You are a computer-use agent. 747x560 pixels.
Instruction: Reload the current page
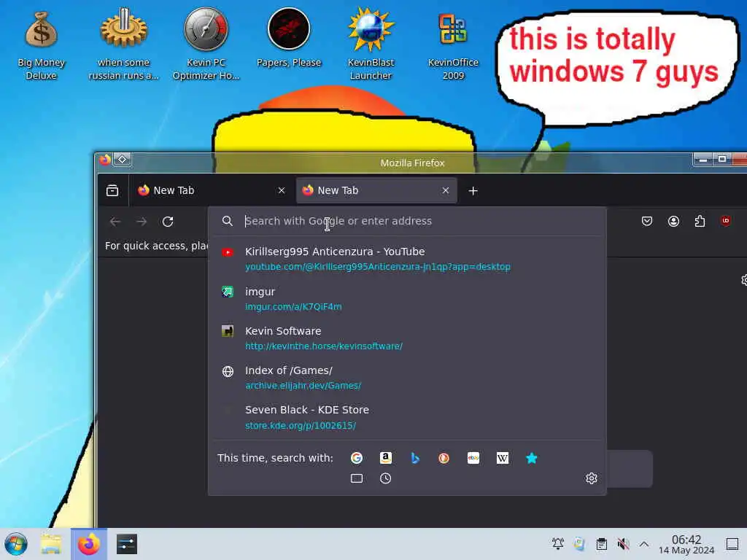(x=168, y=222)
